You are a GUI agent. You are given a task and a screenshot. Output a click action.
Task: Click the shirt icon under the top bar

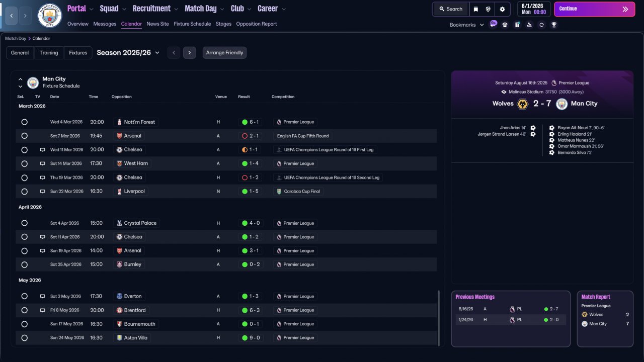click(x=505, y=25)
